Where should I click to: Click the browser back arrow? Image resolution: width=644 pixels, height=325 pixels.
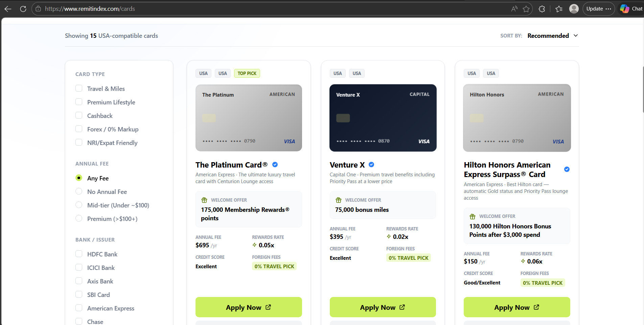[8, 9]
